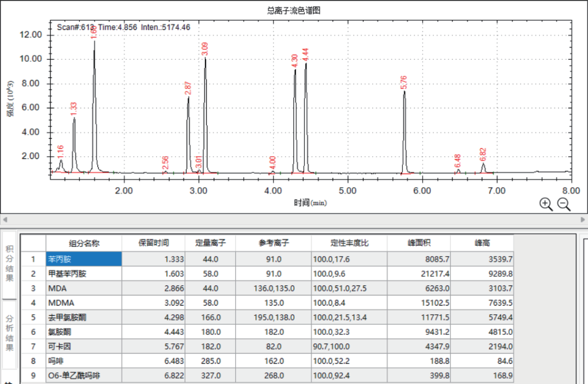588x384 pixels.
Task: Sort by the 保留时间 column header
Action: 154,243
